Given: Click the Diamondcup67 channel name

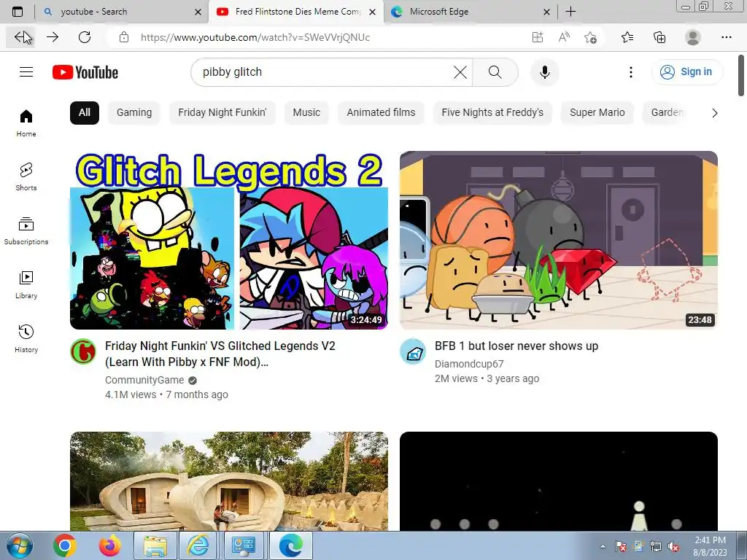Looking at the screenshot, I should [469, 364].
